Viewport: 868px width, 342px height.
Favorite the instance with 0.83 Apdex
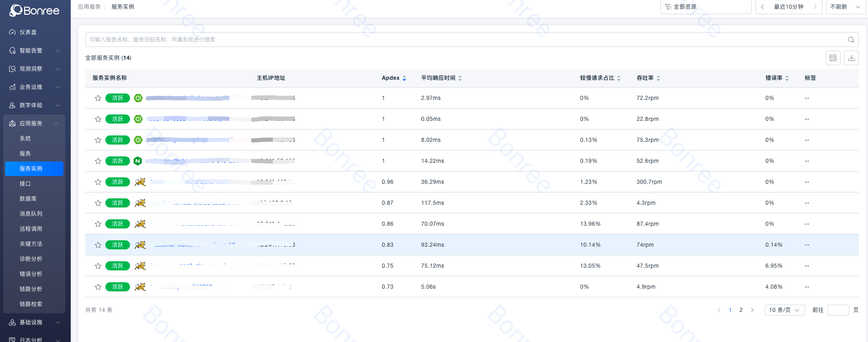[98, 245]
